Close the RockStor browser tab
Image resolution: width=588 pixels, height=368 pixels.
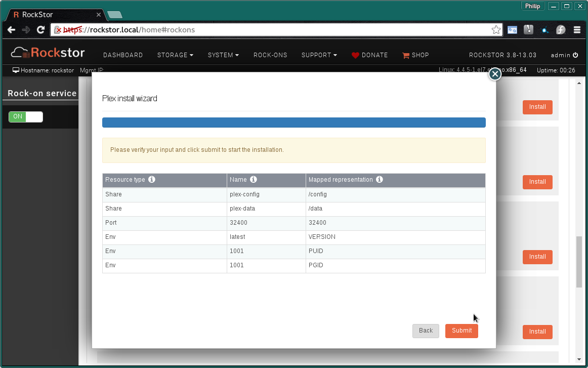99,15
